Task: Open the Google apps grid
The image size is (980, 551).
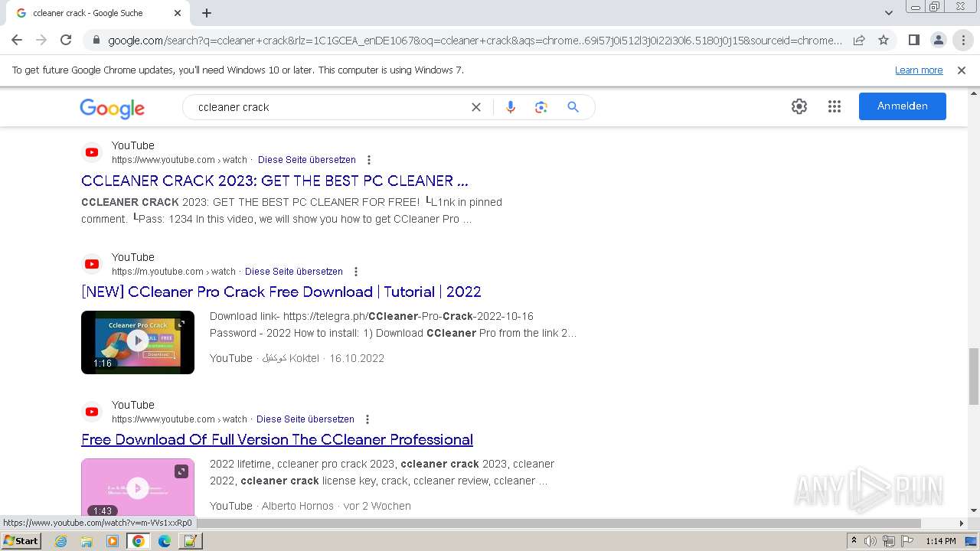Action: click(x=835, y=106)
